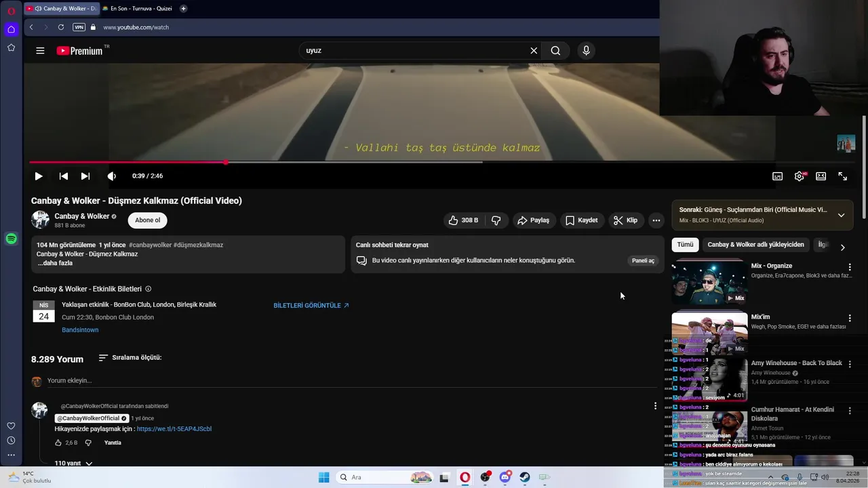Subscribe with the Abone ol button

[x=148, y=220]
